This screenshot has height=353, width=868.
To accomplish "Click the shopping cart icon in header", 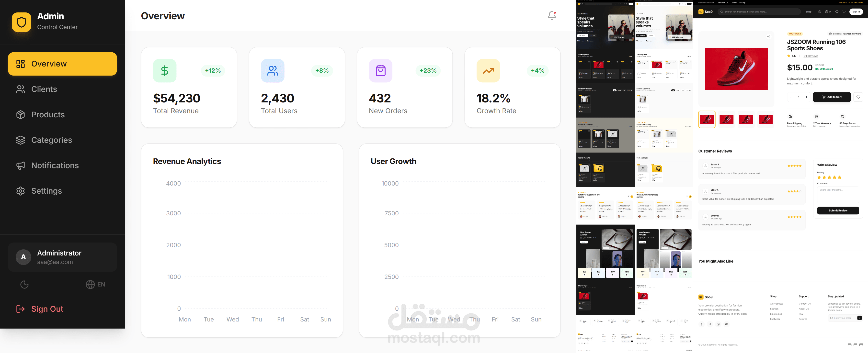I will [844, 12].
